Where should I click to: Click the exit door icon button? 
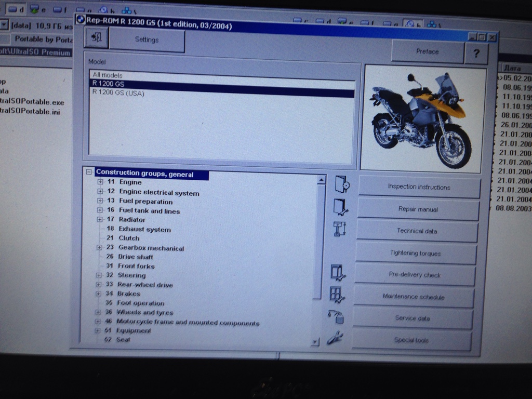point(96,37)
